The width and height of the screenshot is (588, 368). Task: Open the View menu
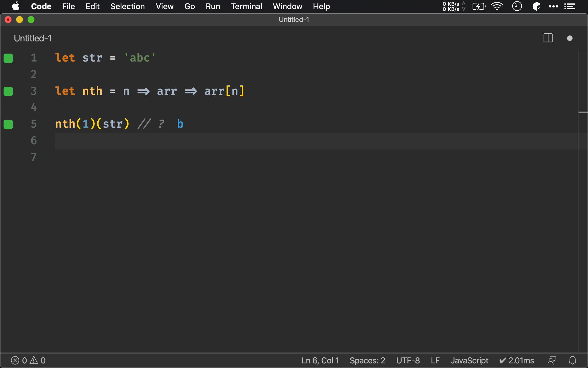[x=165, y=6]
